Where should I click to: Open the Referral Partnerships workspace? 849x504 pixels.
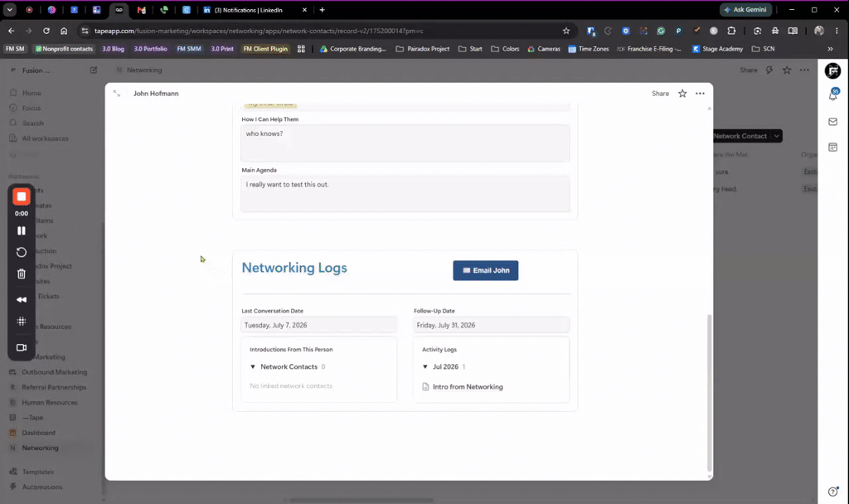pos(54,387)
